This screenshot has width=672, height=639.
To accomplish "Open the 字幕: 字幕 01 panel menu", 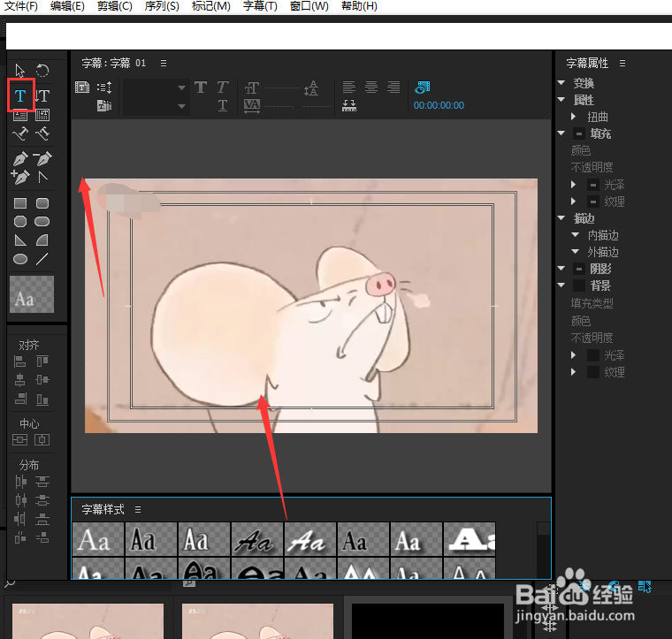I will tap(164, 64).
